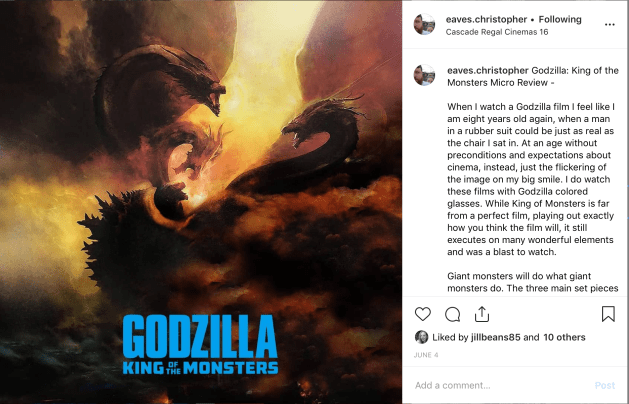The image size is (629, 404).
Task: Click the JUNE 4 post date
Action: (x=427, y=354)
